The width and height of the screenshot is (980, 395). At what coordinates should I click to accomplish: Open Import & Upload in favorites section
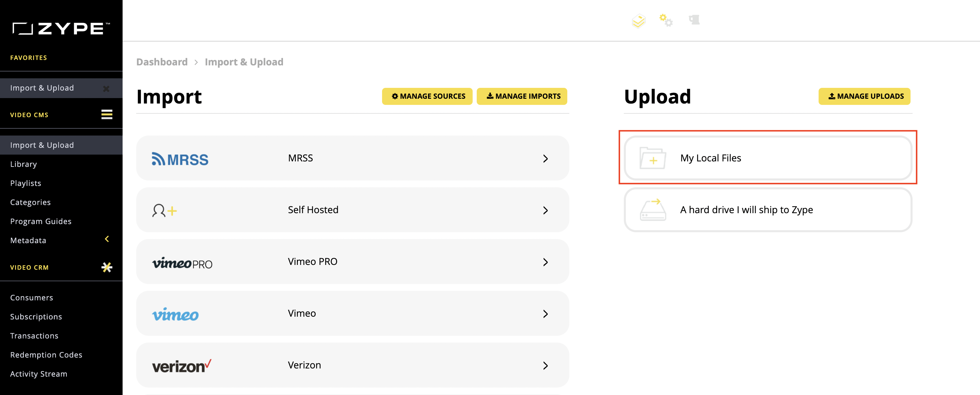61,88
